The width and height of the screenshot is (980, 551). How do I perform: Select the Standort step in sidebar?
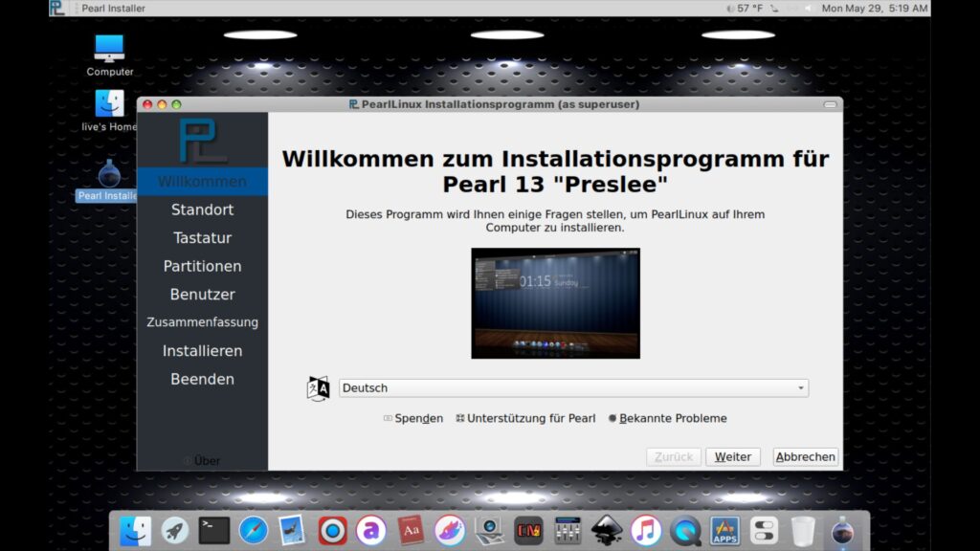(x=202, y=209)
